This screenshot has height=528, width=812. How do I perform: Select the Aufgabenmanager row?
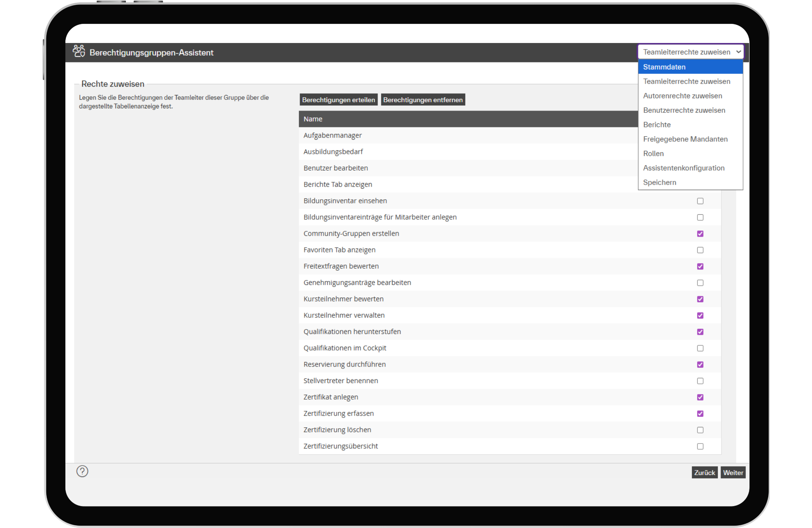coord(469,135)
